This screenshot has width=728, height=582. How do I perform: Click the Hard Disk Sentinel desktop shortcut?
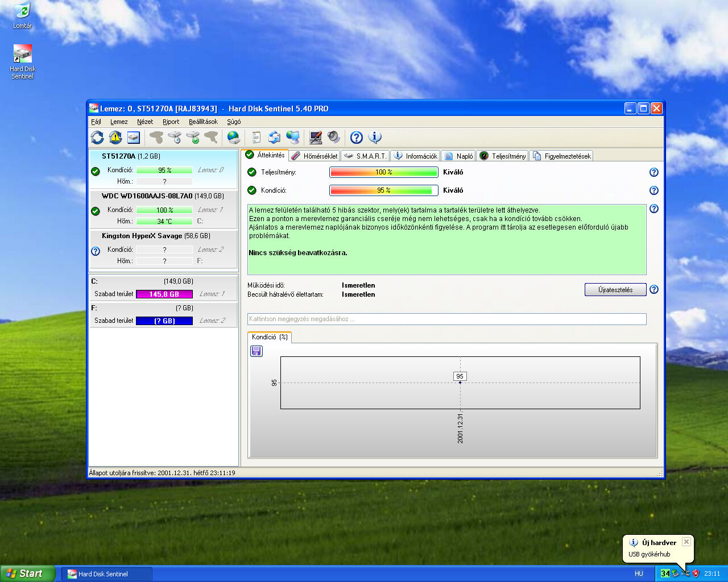click(x=22, y=62)
